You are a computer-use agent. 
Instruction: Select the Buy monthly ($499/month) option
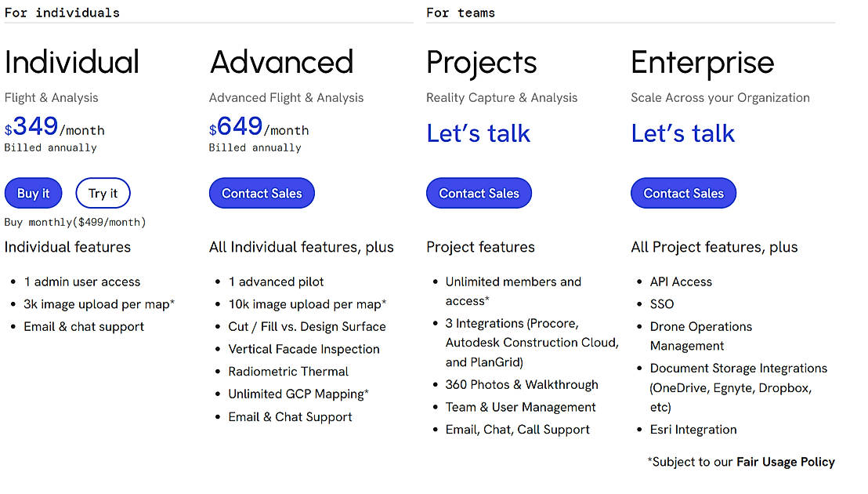75,223
